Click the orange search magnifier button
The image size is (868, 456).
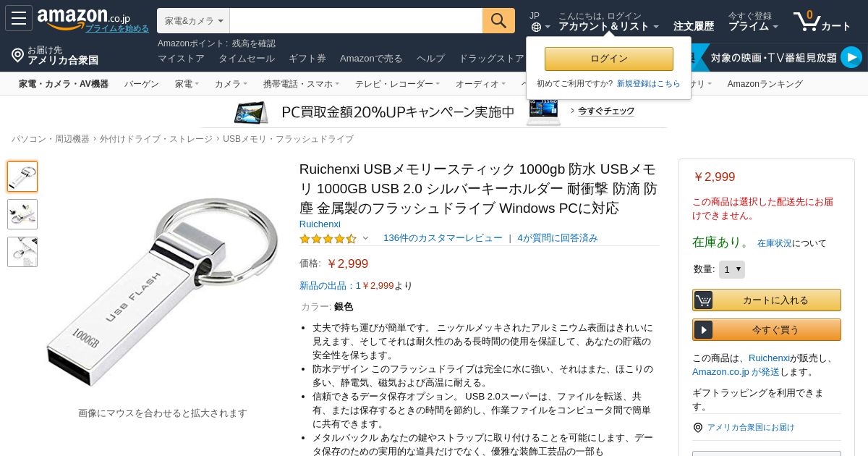point(498,20)
